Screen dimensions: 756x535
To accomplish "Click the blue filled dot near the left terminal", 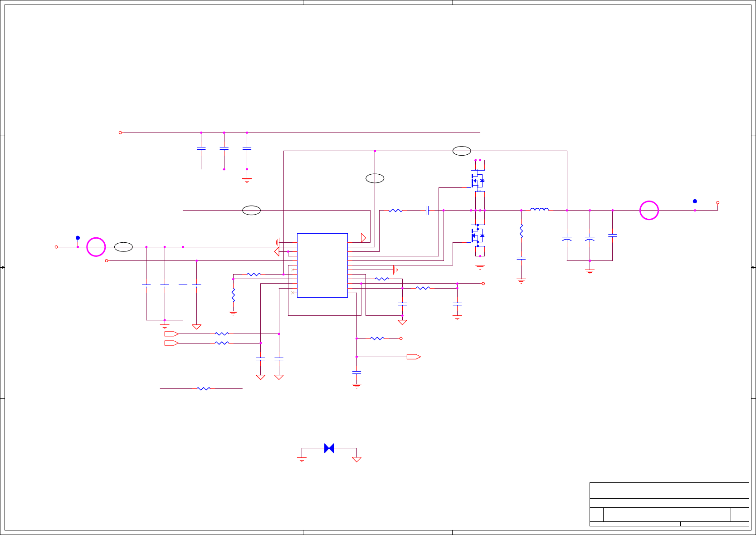I will pos(78,238).
